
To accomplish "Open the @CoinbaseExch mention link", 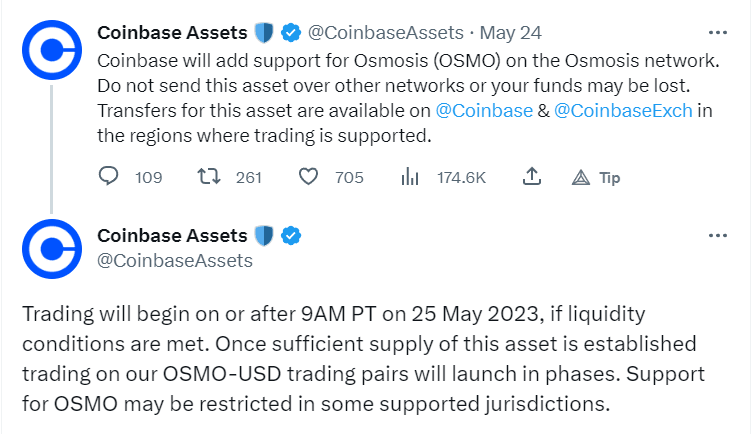I will click(x=623, y=111).
